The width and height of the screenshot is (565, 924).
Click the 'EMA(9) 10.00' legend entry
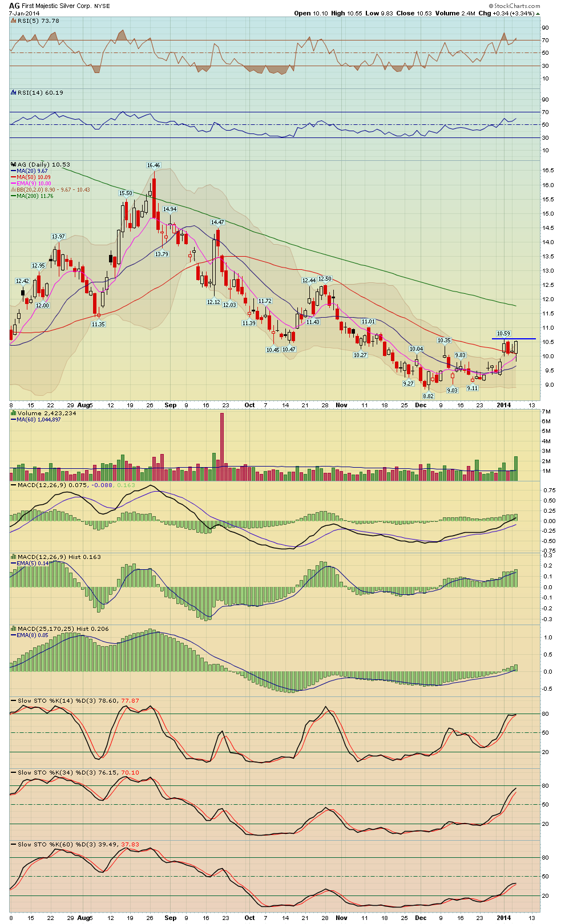[34, 183]
